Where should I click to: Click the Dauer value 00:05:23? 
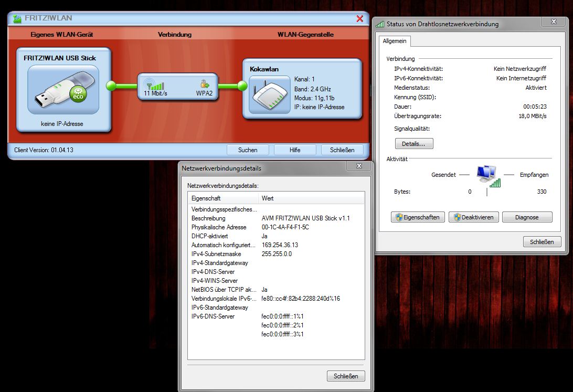535,107
